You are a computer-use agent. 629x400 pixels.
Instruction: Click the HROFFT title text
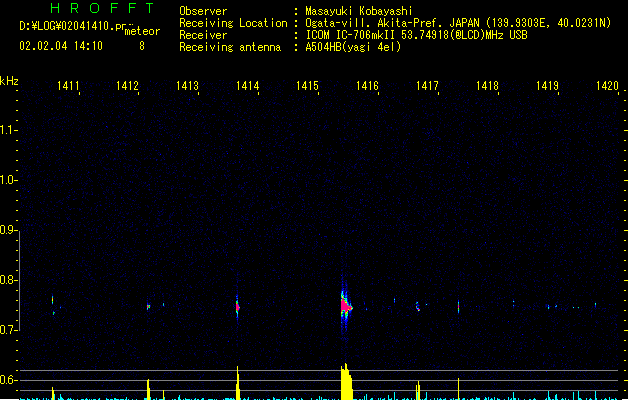102,8
